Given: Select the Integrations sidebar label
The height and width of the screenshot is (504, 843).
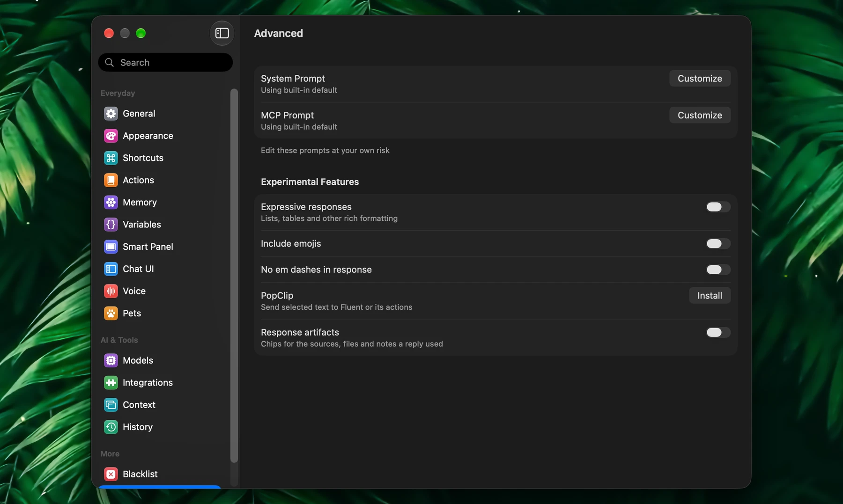Looking at the screenshot, I should point(148,383).
